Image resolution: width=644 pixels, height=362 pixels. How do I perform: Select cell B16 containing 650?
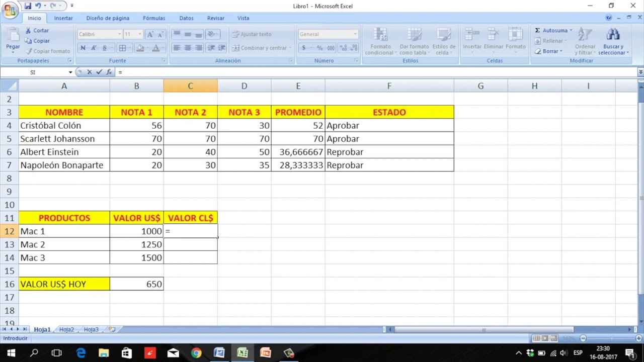tap(136, 284)
